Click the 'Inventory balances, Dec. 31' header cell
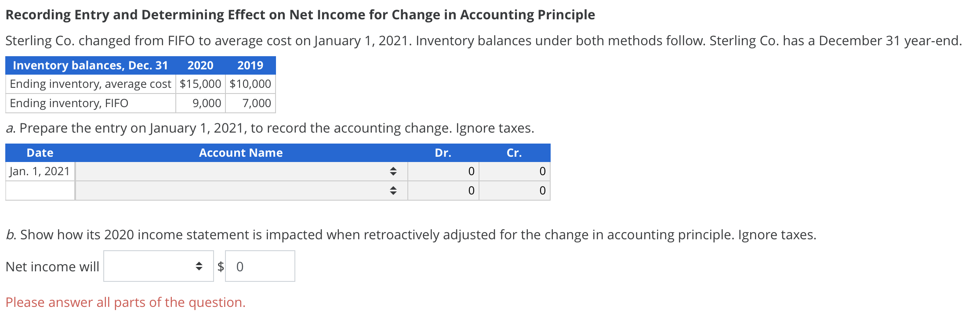This screenshot has width=980, height=324. point(90,65)
